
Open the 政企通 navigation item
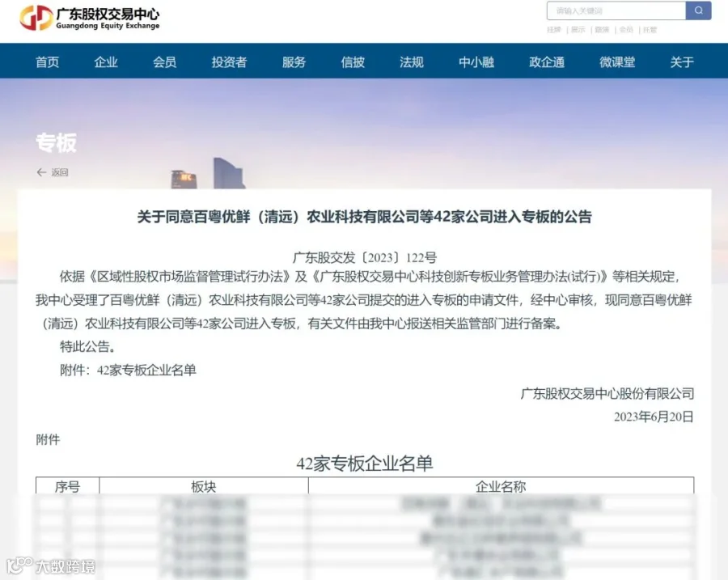[547, 61]
